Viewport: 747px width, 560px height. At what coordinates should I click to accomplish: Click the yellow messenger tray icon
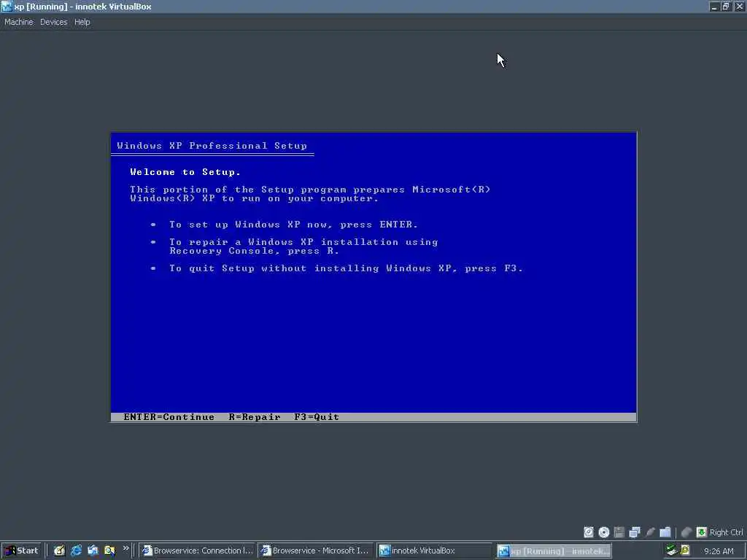click(684, 551)
